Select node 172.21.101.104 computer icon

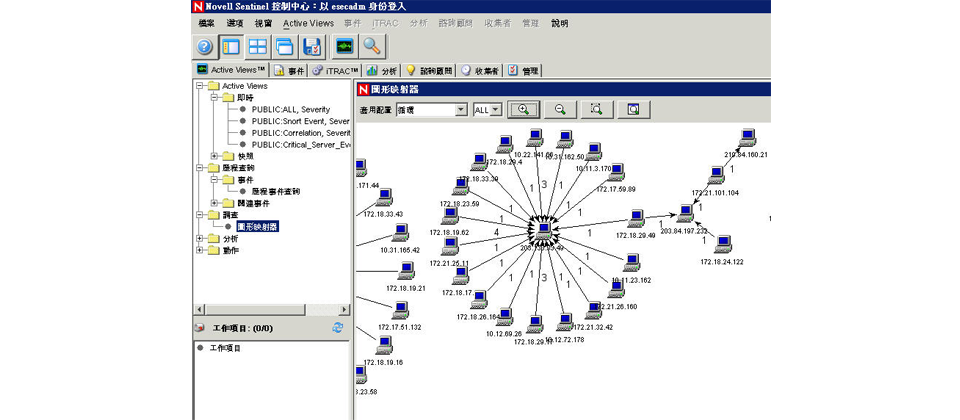coord(716,175)
